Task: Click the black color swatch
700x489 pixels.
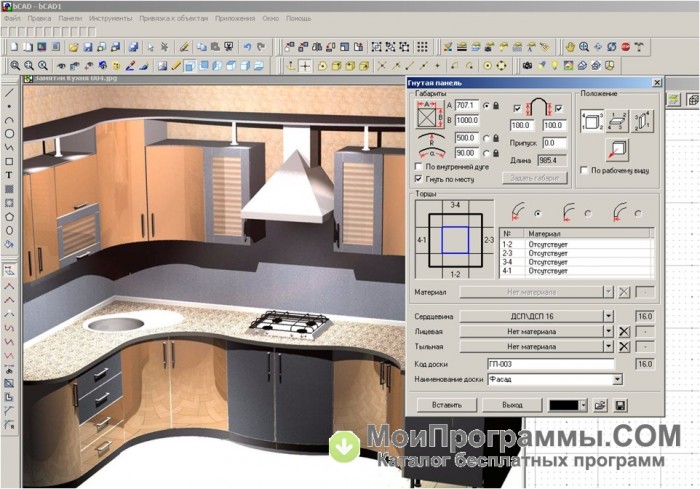Action: coord(564,405)
